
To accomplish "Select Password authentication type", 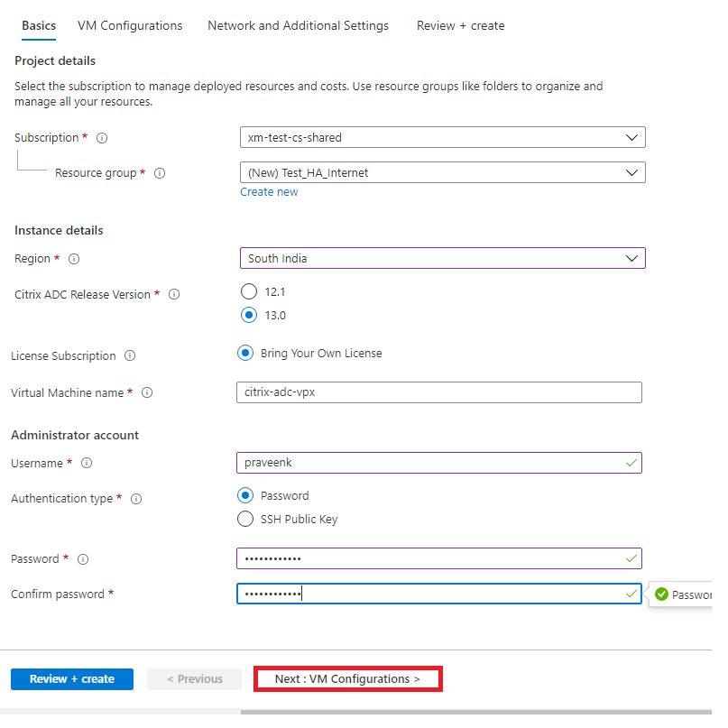I will point(245,495).
